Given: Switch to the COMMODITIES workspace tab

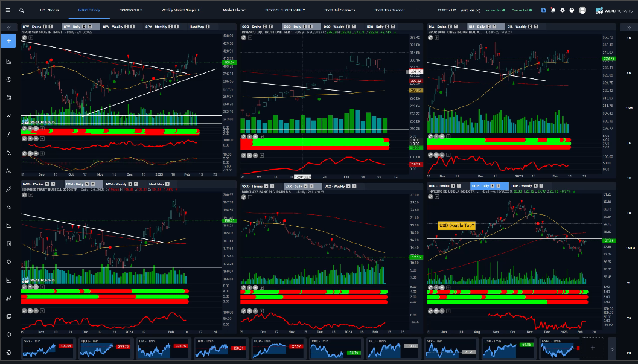Looking at the screenshot, I should [x=130, y=10].
